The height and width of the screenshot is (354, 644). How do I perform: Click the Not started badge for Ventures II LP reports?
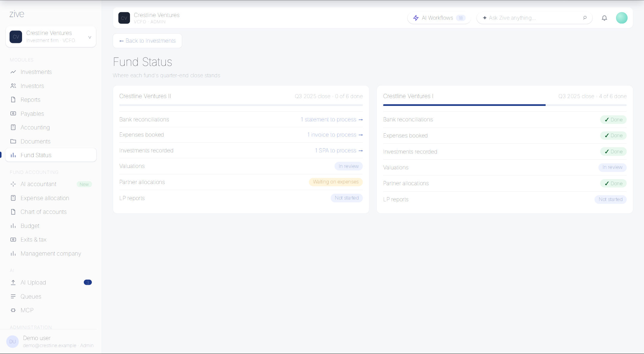[347, 198]
